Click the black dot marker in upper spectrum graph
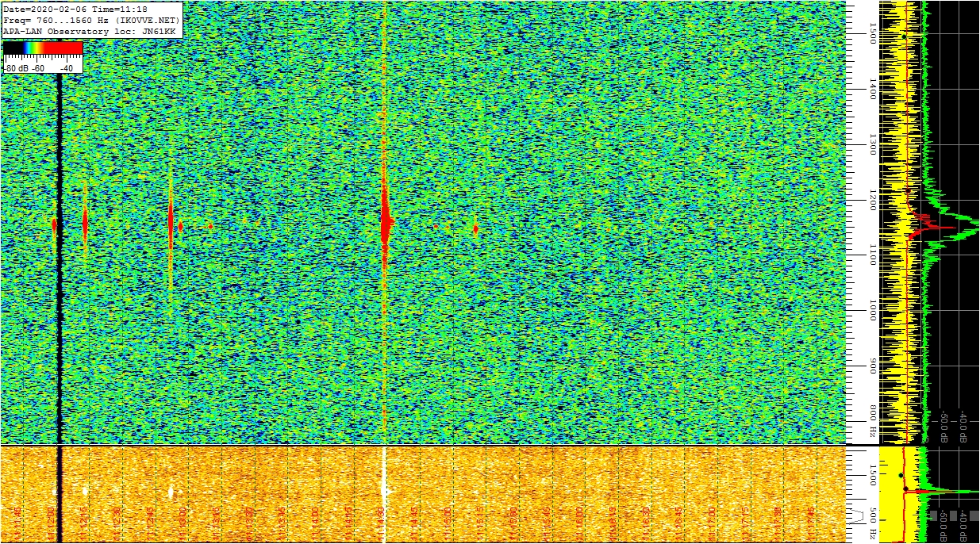Image resolution: width=980 pixels, height=544 pixels. (x=904, y=36)
